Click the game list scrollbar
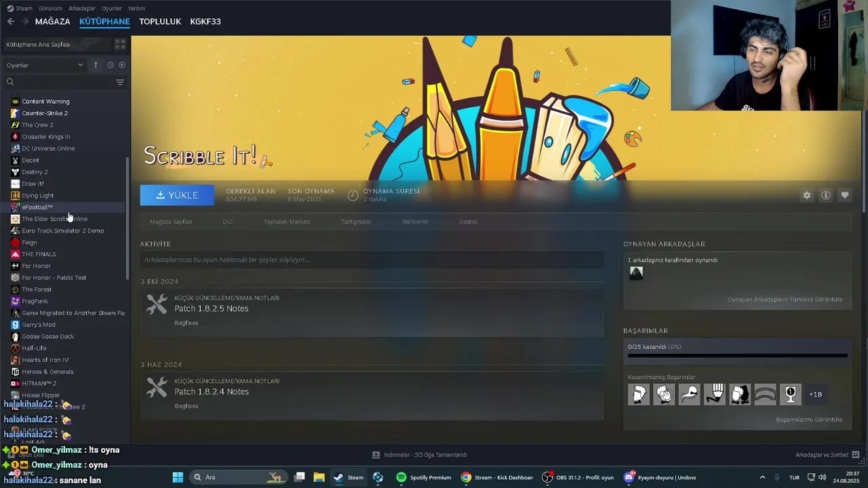The width and height of the screenshot is (868, 488). click(127, 219)
